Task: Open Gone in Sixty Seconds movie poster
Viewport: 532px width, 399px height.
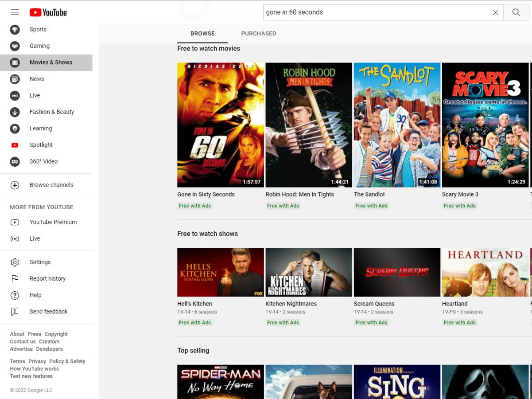Action: tap(221, 125)
